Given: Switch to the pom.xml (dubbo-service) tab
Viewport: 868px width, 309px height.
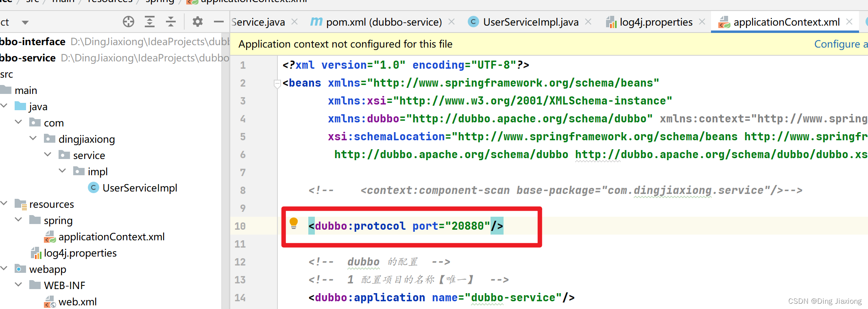Looking at the screenshot, I should [384, 22].
